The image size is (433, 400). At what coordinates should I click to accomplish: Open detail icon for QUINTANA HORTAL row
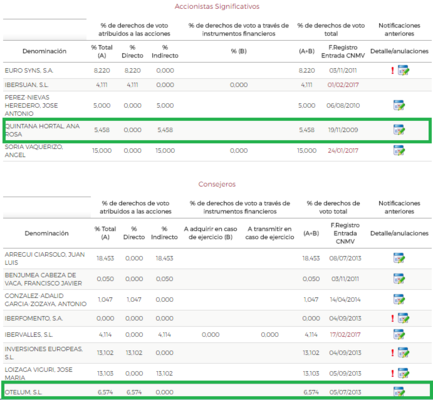(399, 130)
